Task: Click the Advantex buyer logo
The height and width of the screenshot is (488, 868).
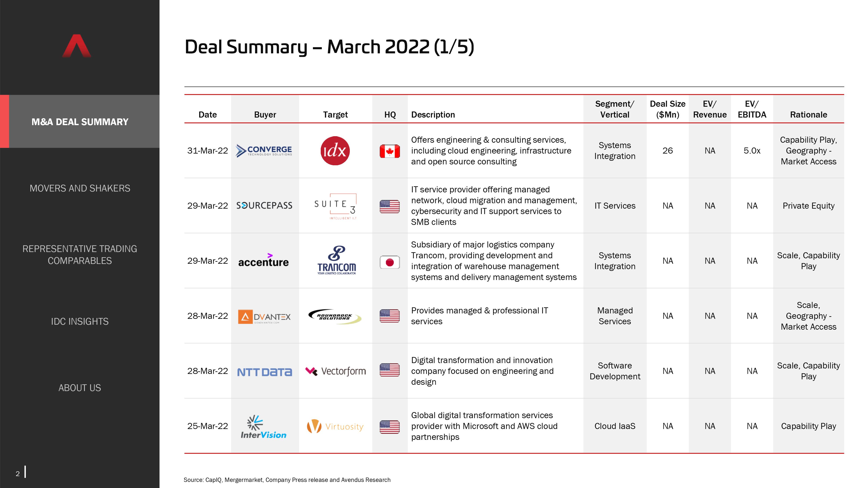Action: tap(264, 317)
